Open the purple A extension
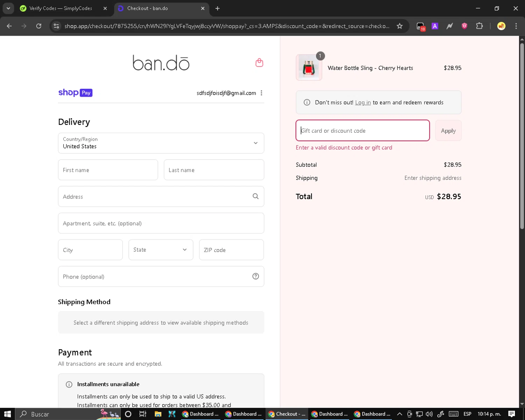Screen dimensions: 525x420 point(435,26)
